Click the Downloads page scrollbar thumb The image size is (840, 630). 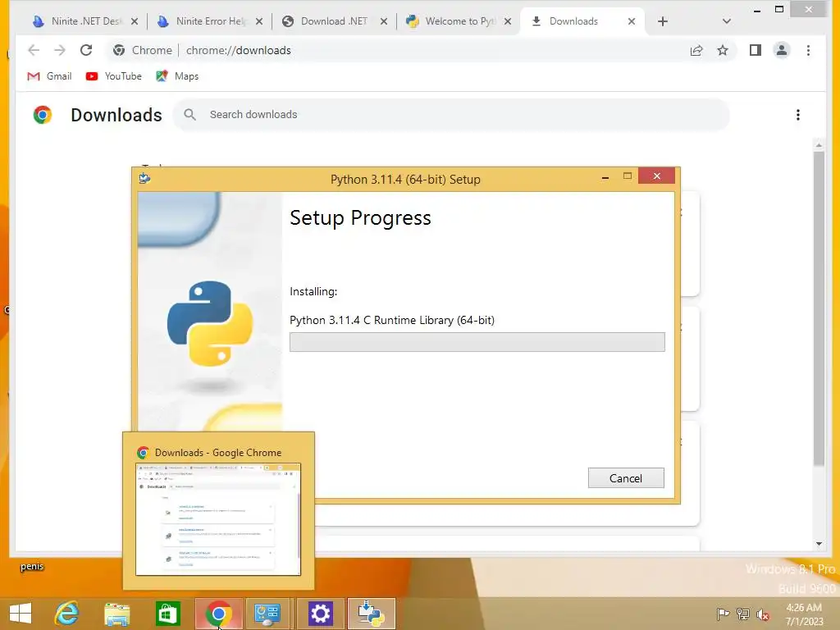point(819,308)
